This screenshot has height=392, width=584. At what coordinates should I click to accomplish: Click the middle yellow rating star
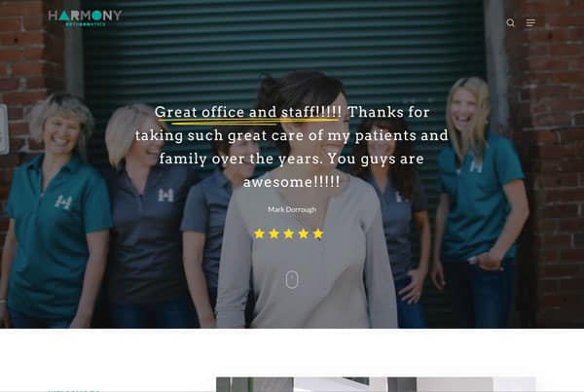pyautogui.click(x=289, y=233)
